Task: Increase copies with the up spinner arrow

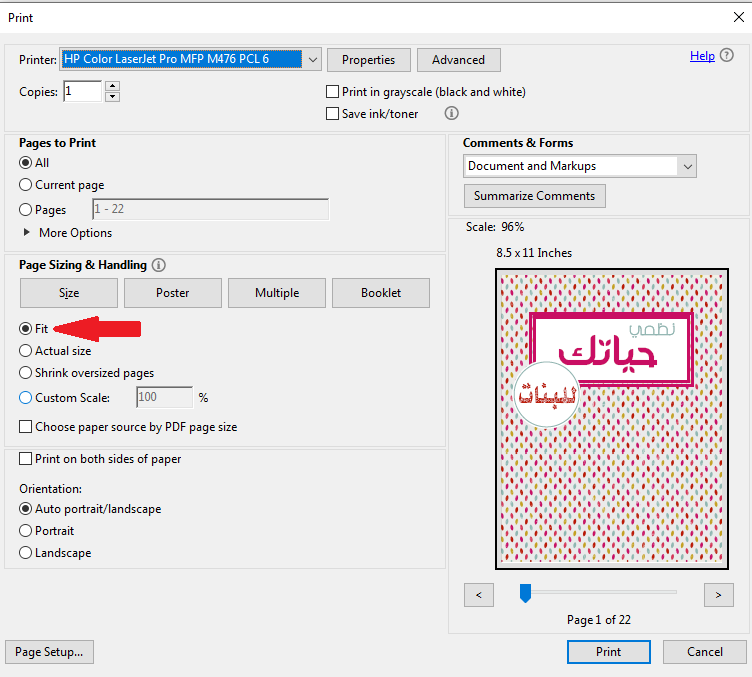Action: [112, 86]
